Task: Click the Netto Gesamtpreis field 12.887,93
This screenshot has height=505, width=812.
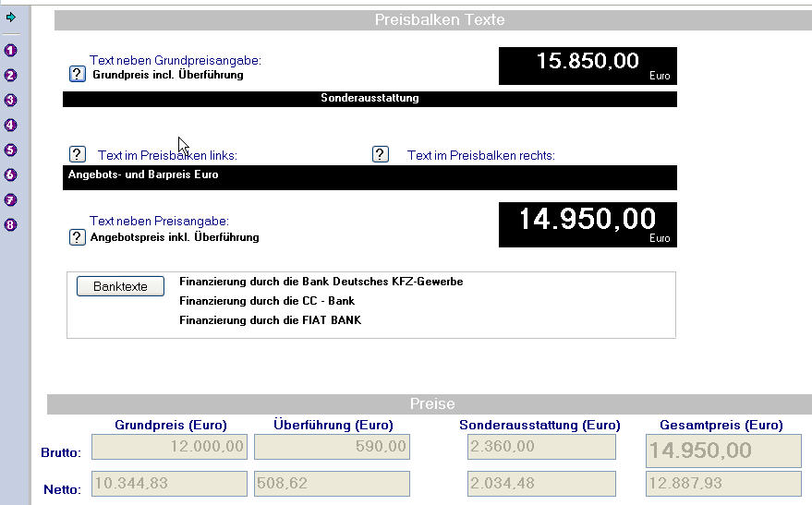Action: [723, 483]
